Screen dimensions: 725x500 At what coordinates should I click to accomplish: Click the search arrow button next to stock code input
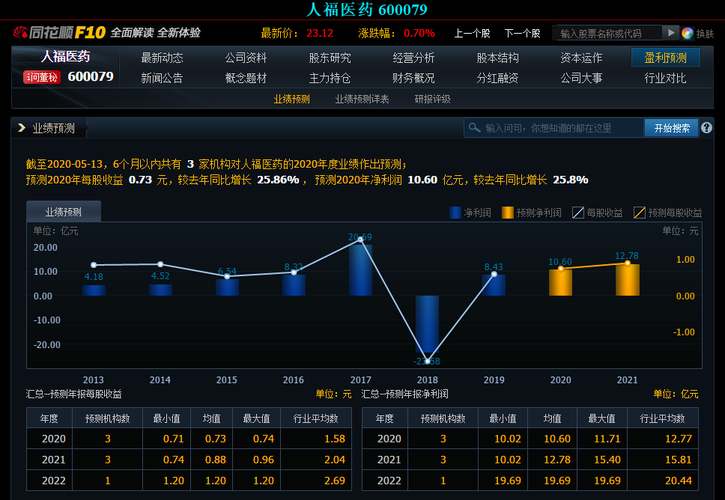[x=671, y=32]
